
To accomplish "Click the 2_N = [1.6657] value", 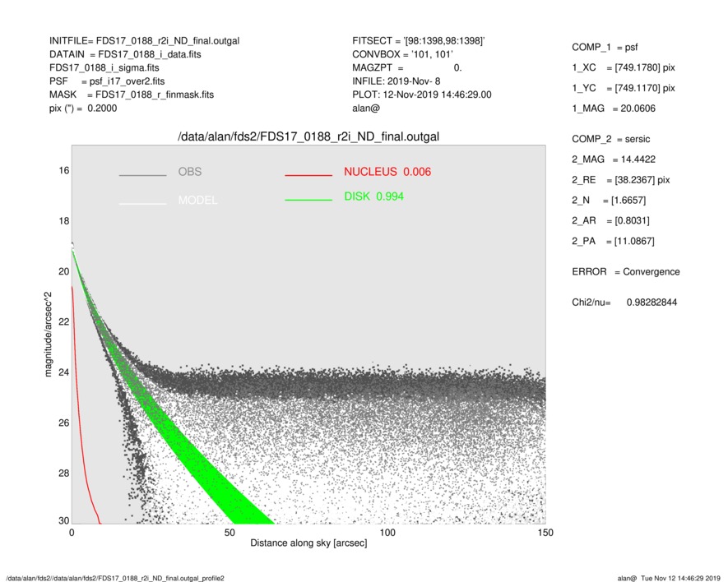I will 609,201.
